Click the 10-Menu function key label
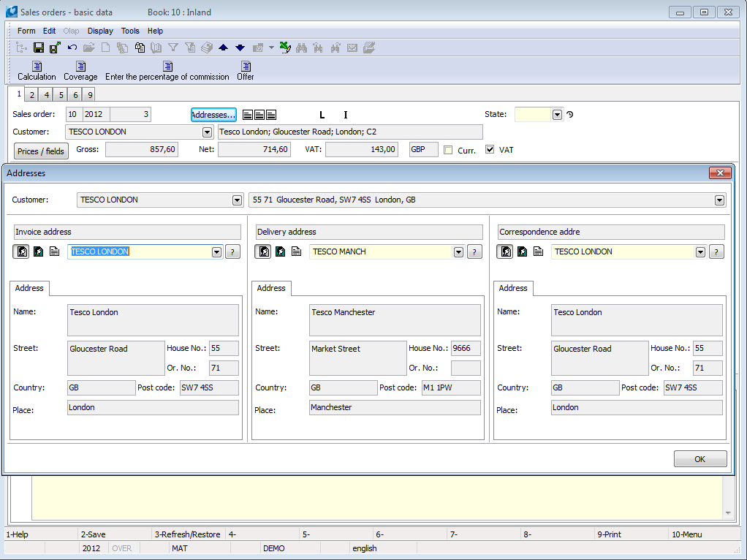This screenshot has width=747, height=560. [x=686, y=534]
